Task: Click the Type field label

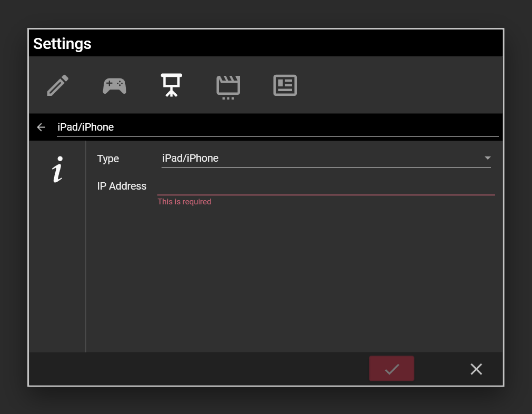Action: click(108, 159)
